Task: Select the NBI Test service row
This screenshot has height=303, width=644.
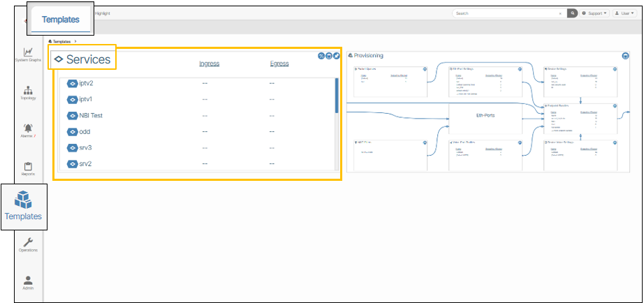Action: [91, 116]
